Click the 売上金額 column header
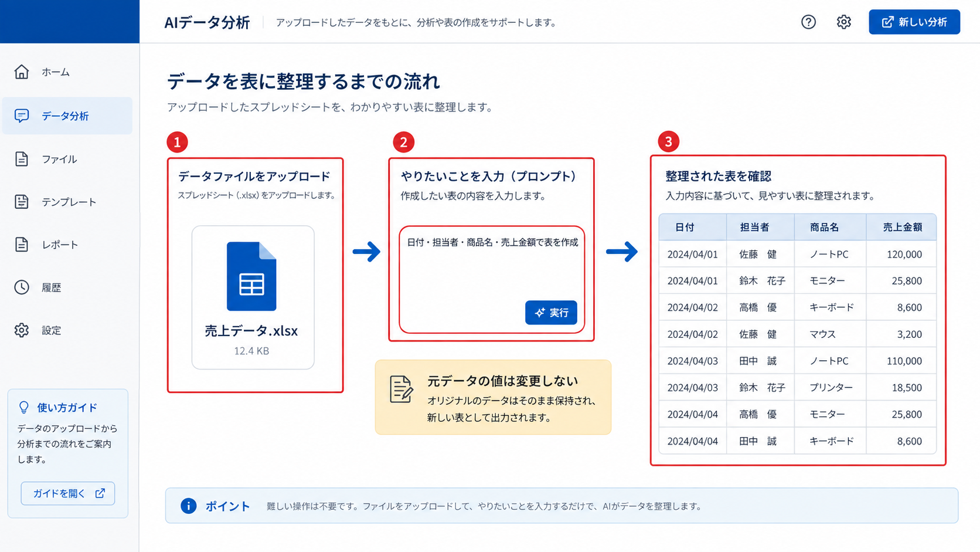Image resolution: width=980 pixels, height=552 pixels. pos(901,227)
